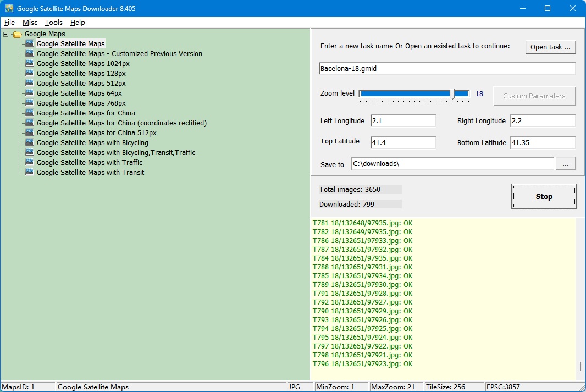Viewport: 586px width, 392px height.
Task: Click the icon beside Customized Previous Version
Action: point(30,53)
